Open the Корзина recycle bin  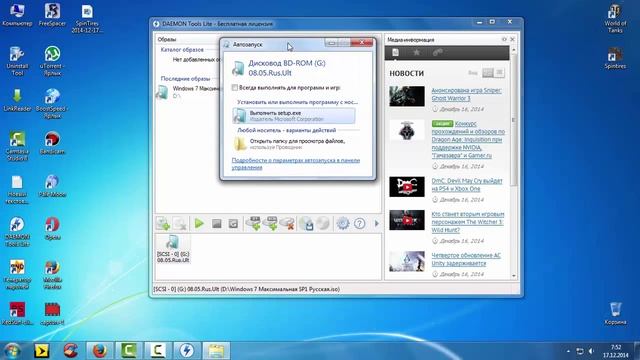615,313
